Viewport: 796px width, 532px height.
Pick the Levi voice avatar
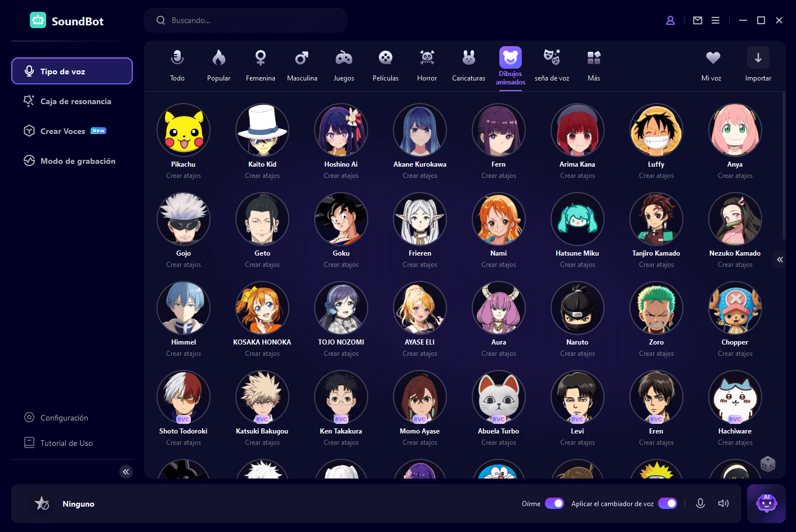578,396
